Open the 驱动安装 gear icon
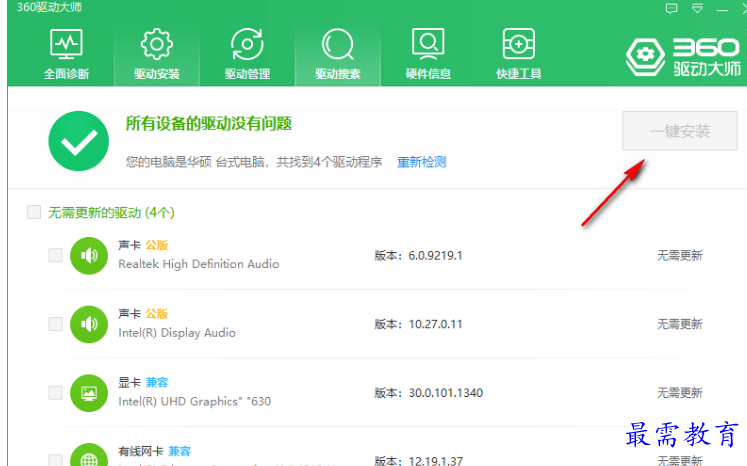Screen dimensions: 747x466 [157, 44]
